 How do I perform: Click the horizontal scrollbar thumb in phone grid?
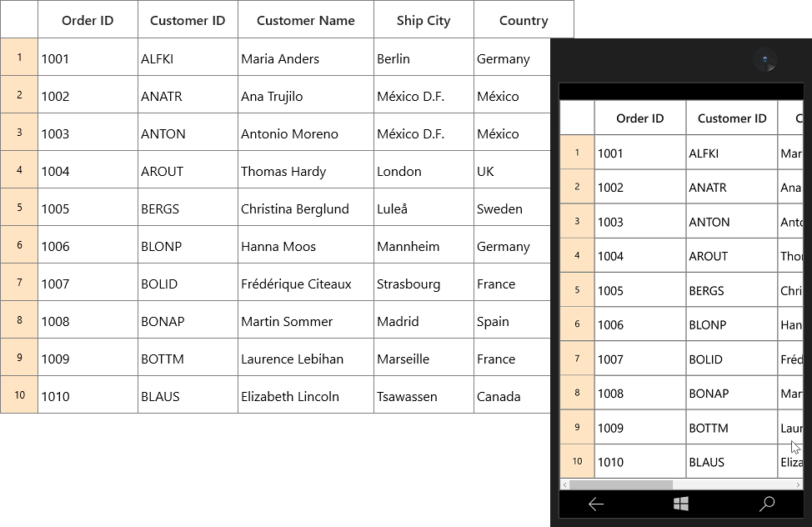pyautogui.click(x=621, y=485)
